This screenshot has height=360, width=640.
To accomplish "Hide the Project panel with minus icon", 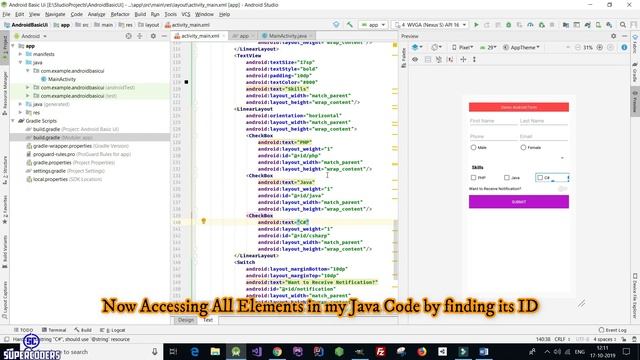I will point(164,36).
